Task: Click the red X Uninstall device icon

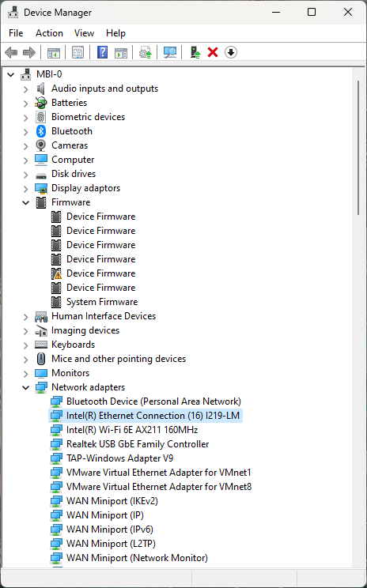Action: 213,52
